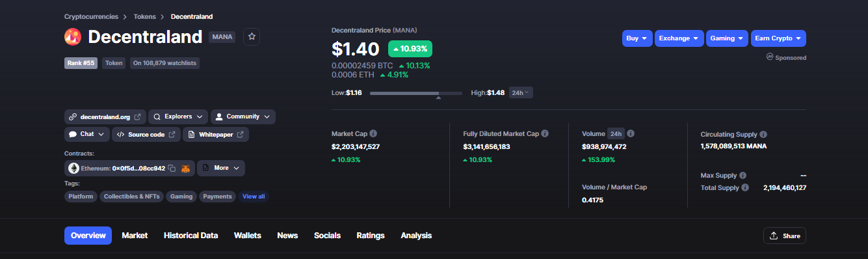The height and width of the screenshot is (259, 868).
Task: Click the Platform tag
Action: pyautogui.click(x=81, y=196)
